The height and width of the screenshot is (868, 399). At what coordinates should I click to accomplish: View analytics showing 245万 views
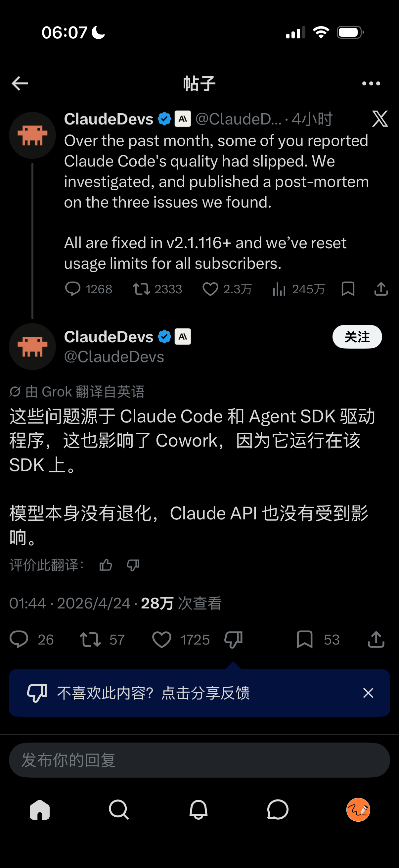[298, 289]
